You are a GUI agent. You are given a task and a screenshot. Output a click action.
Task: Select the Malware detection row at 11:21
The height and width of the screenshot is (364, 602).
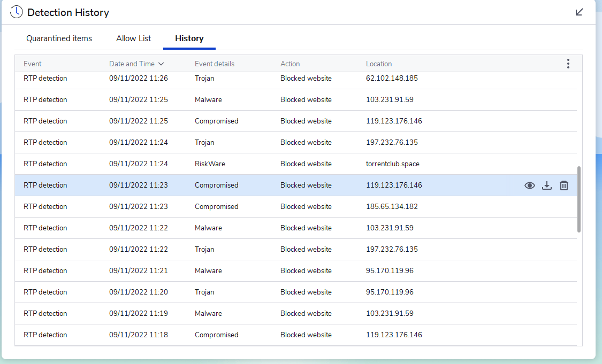click(x=214, y=270)
